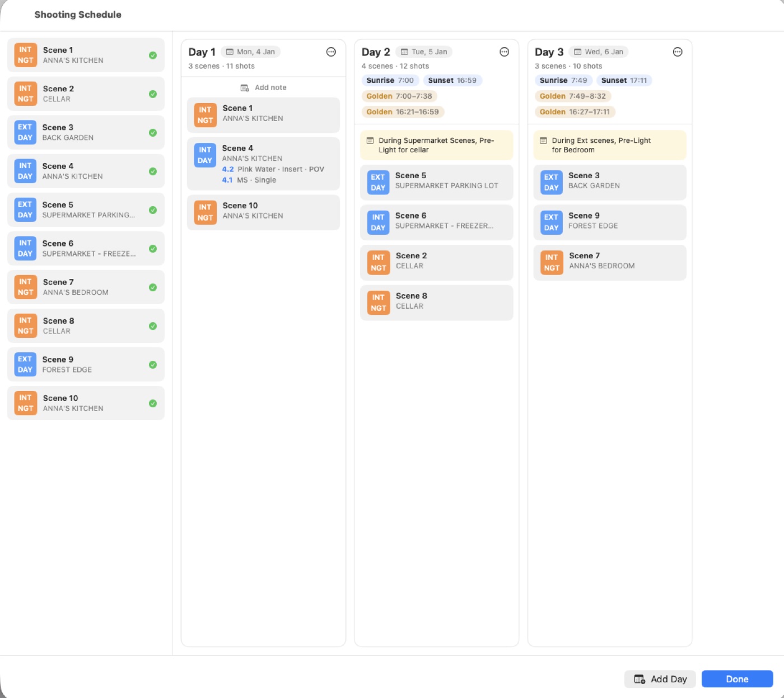Open the Tue, 5 Jan date picker
784x698 pixels.
(x=424, y=52)
